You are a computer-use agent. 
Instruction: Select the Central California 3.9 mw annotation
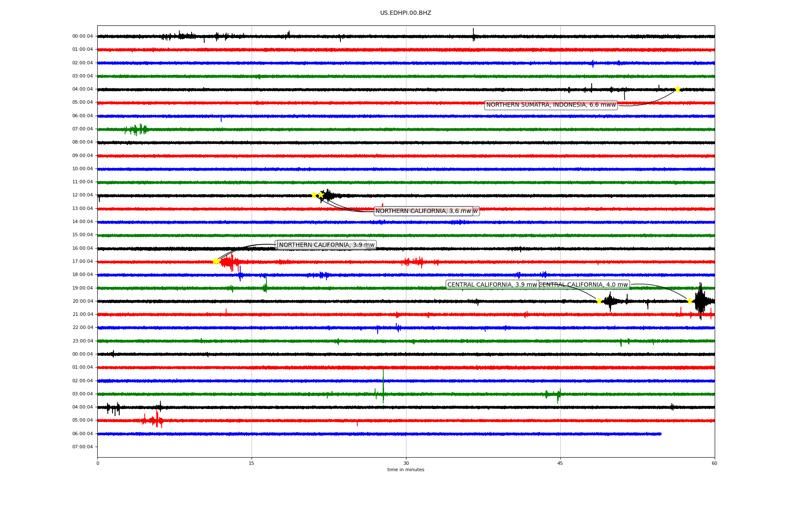point(491,285)
